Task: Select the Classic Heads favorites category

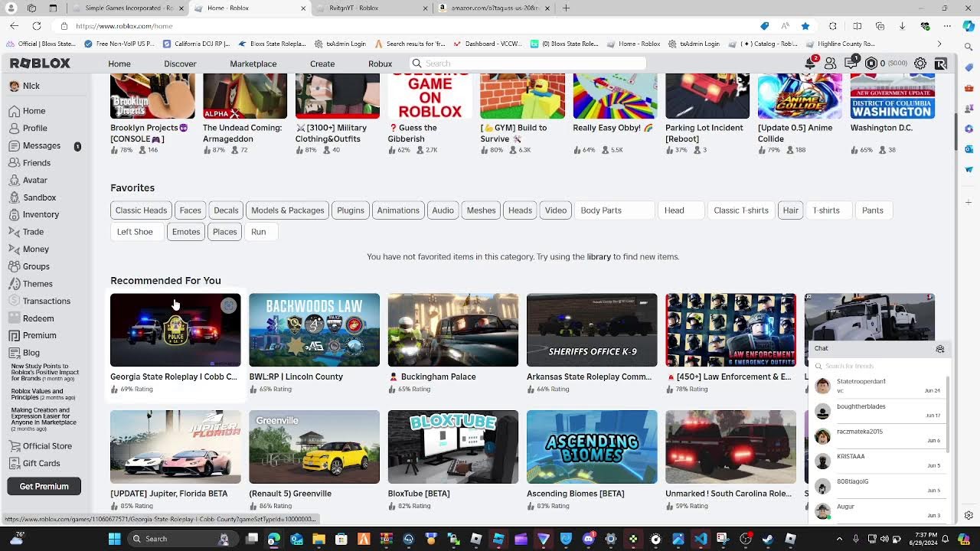Action: pyautogui.click(x=141, y=210)
